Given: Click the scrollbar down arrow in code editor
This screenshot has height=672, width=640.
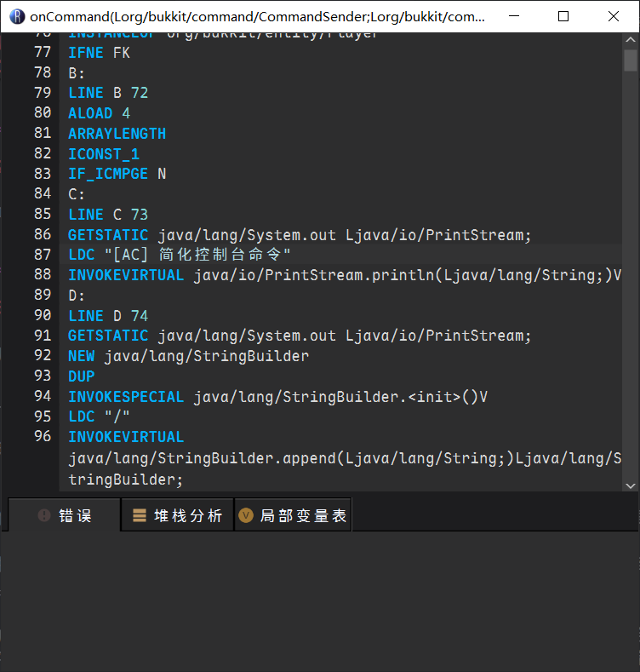Looking at the screenshot, I should pos(630,485).
